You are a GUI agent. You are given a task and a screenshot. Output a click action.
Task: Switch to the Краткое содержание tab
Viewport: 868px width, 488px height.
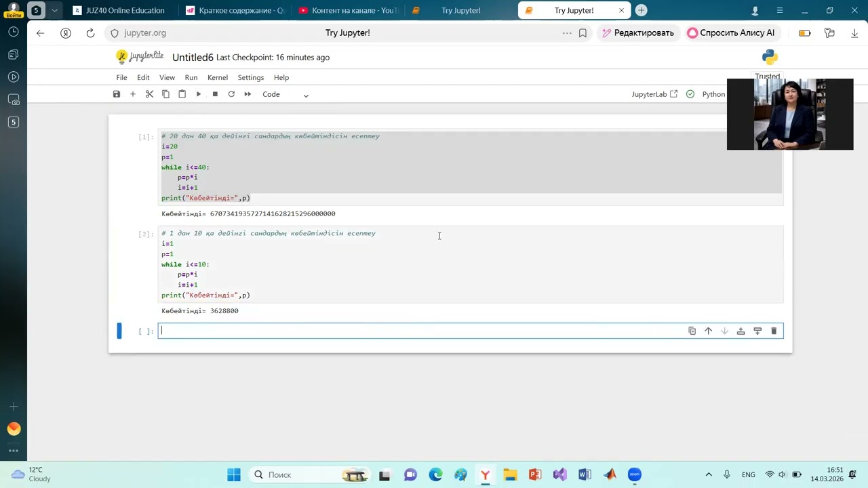234,11
